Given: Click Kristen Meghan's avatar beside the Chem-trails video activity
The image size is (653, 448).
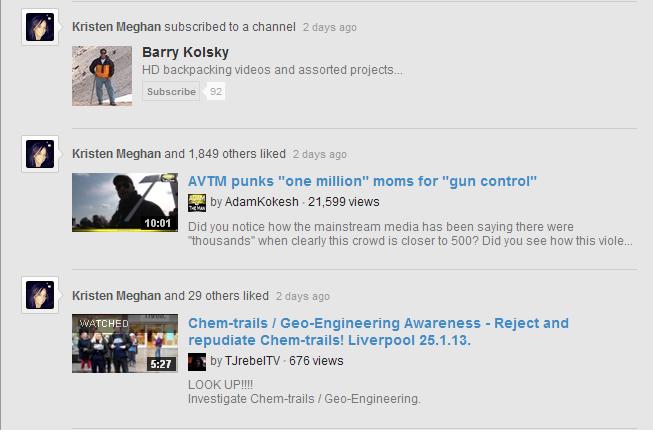Looking at the screenshot, I should 37,298.
